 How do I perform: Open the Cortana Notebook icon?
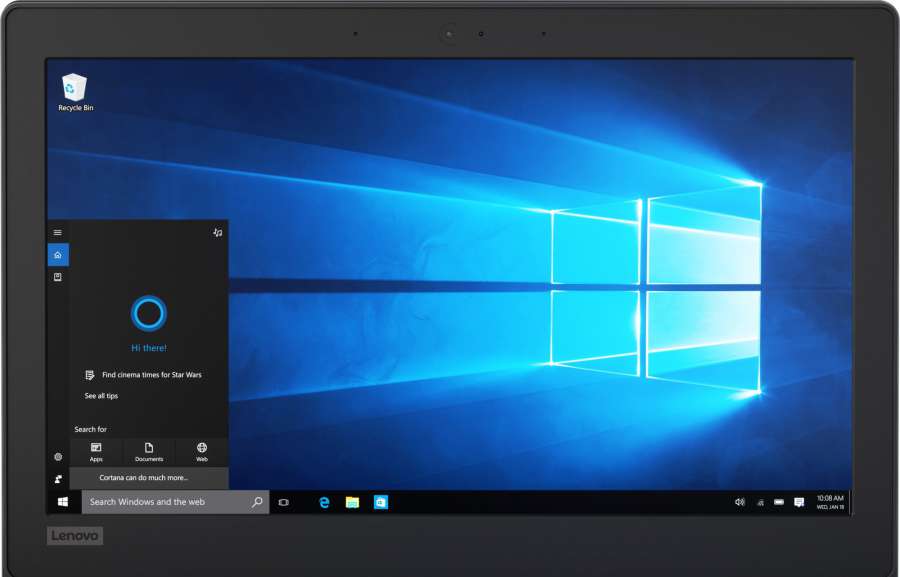click(57, 277)
